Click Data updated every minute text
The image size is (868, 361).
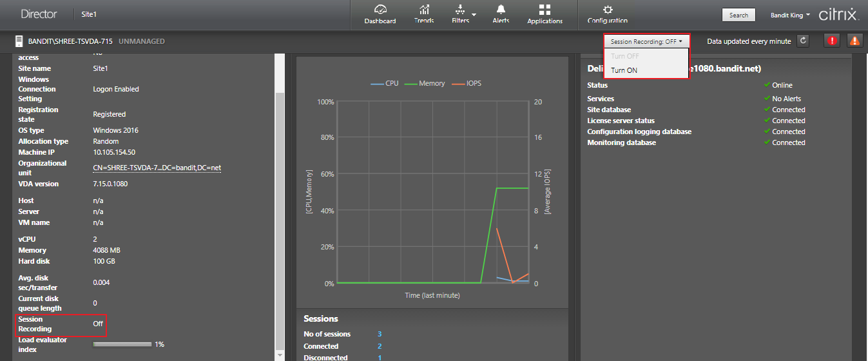[x=749, y=41]
